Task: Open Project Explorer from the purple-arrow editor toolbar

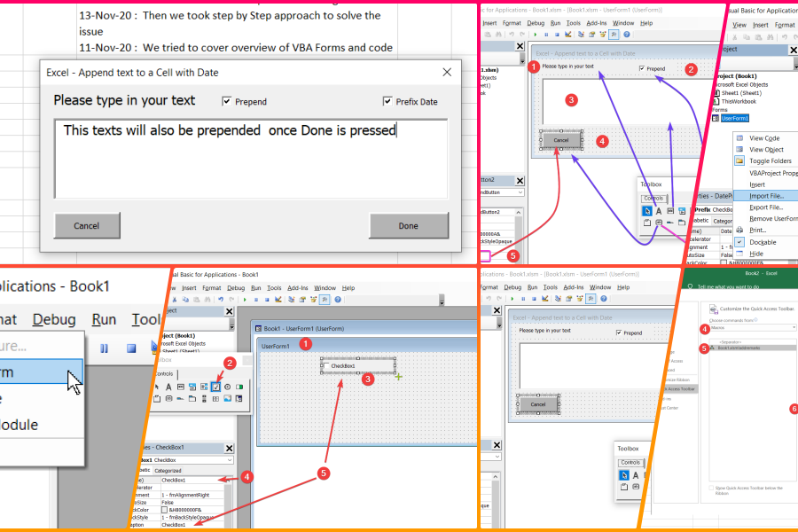Action: click(x=581, y=35)
